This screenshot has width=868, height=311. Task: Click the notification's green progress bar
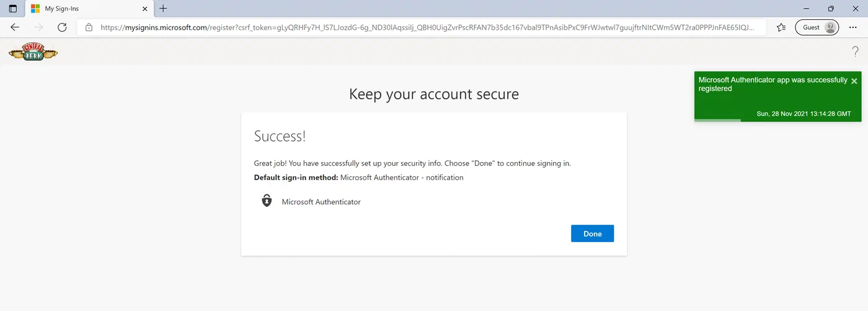pos(717,120)
